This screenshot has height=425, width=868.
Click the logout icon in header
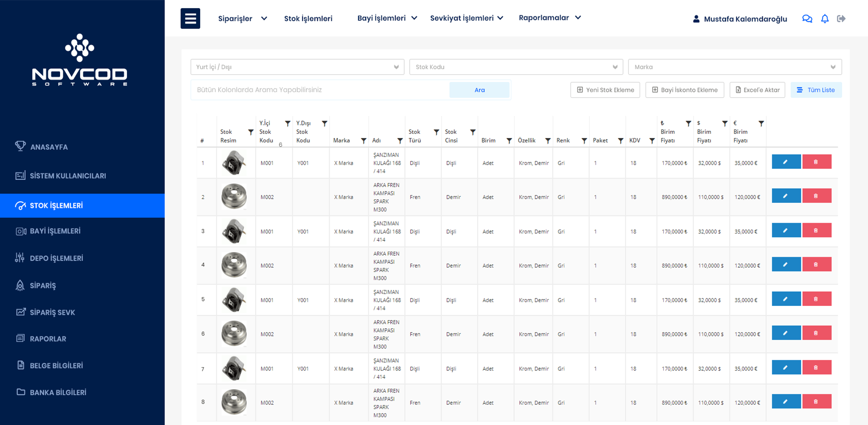[841, 19]
